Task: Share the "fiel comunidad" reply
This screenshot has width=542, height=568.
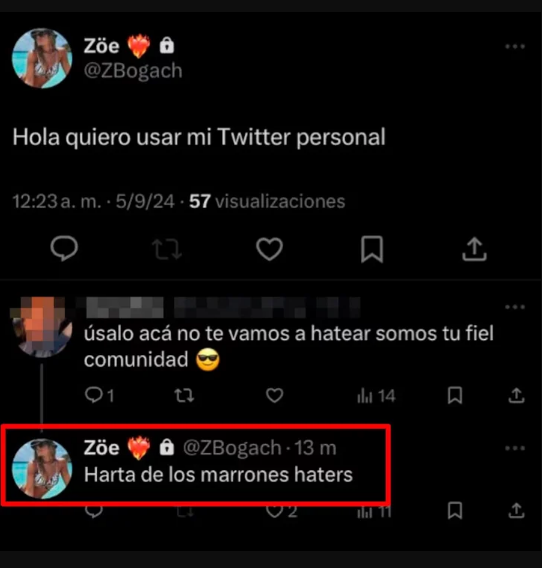Action: click(516, 395)
